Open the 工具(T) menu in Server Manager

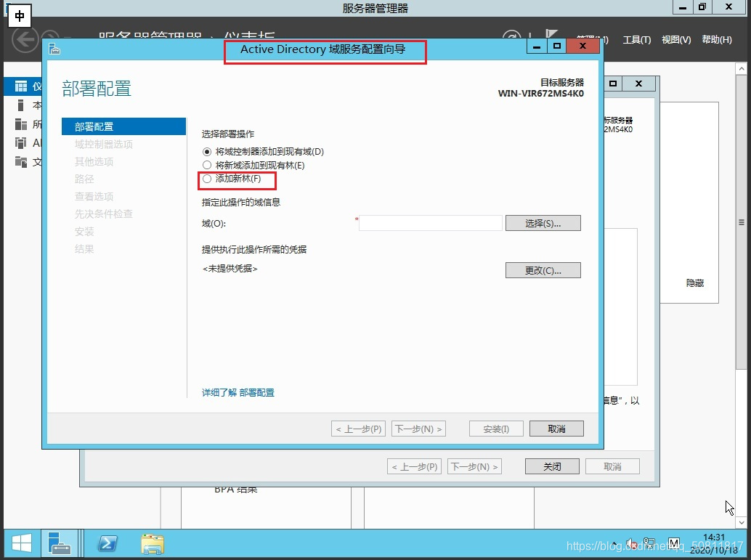(636, 40)
